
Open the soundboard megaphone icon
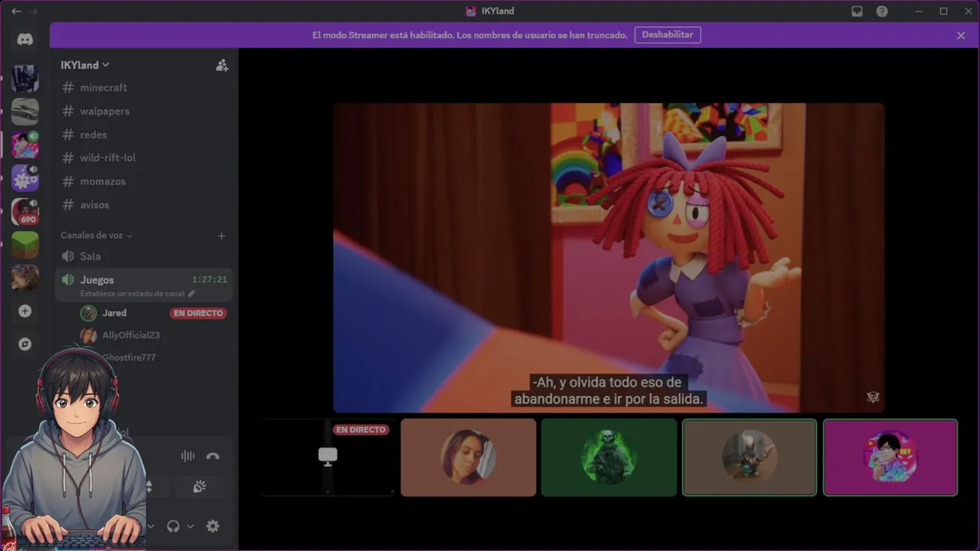(x=199, y=487)
